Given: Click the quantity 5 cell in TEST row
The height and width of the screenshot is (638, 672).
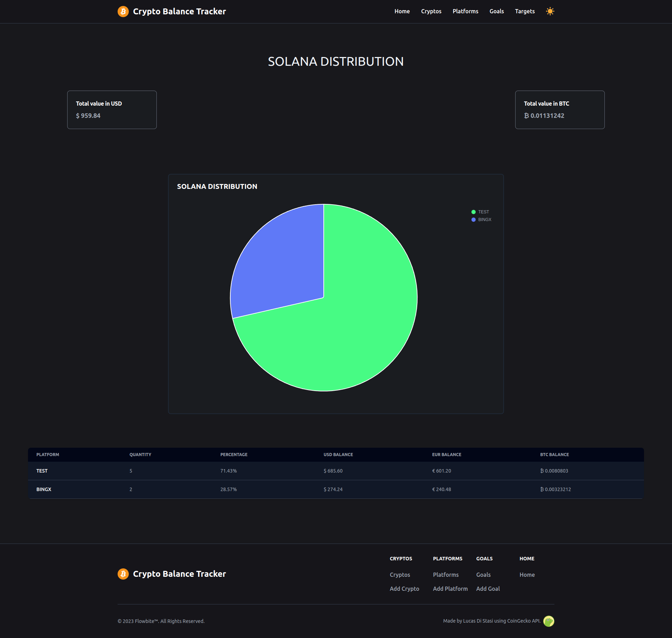Looking at the screenshot, I should point(131,471).
